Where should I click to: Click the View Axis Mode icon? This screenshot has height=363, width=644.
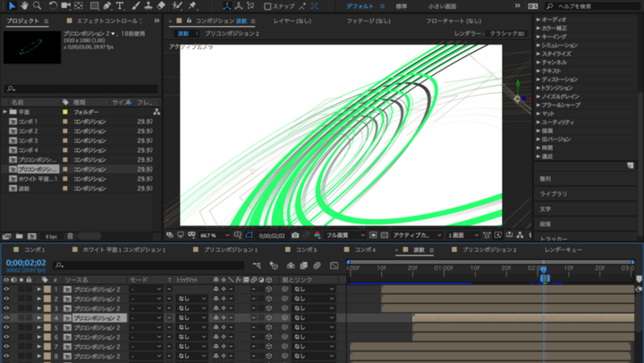[250, 6]
